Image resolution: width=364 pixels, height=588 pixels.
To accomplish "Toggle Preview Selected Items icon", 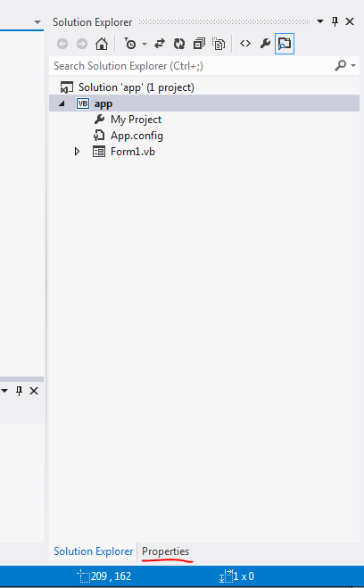I will [285, 44].
